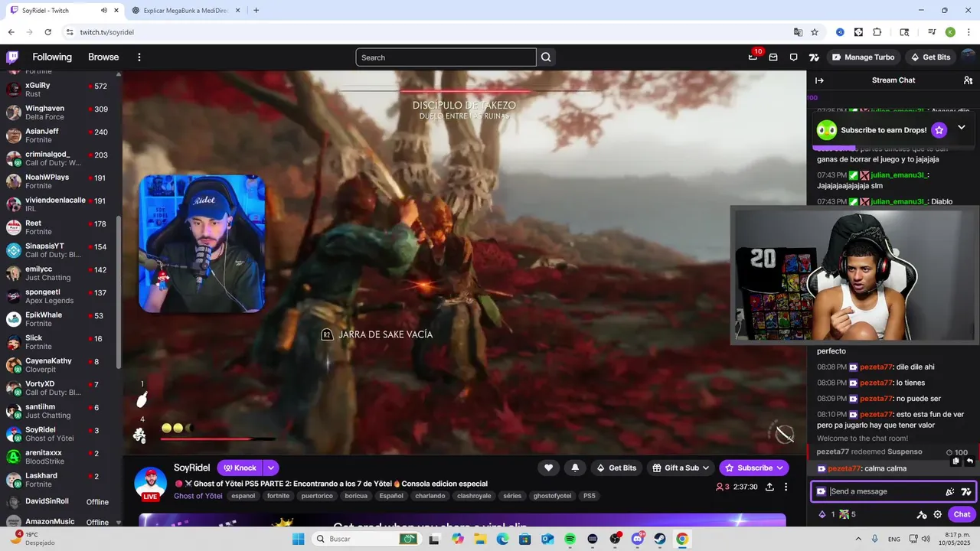The height and width of the screenshot is (551, 980).
Task: Open chat settings gear icon
Action: [x=938, y=514]
